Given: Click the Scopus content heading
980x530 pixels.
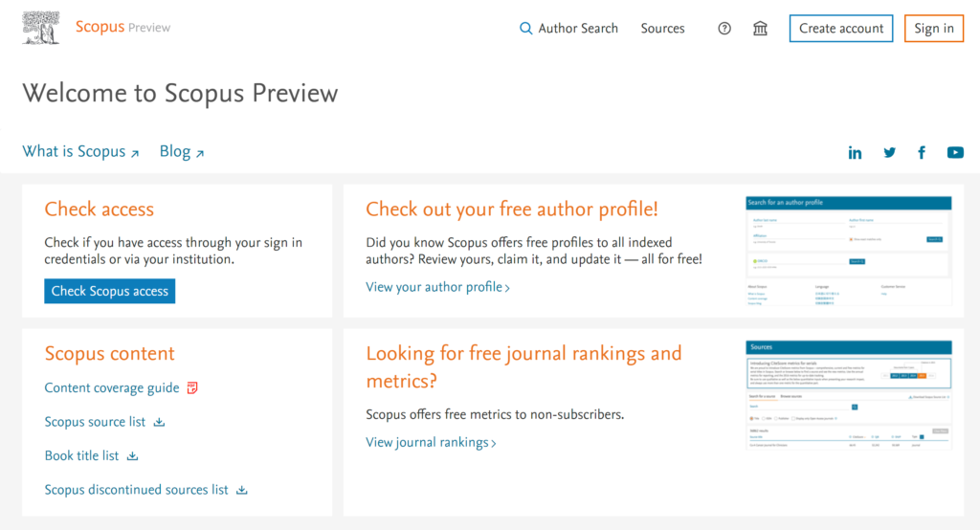Looking at the screenshot, I should click(109, 354).
